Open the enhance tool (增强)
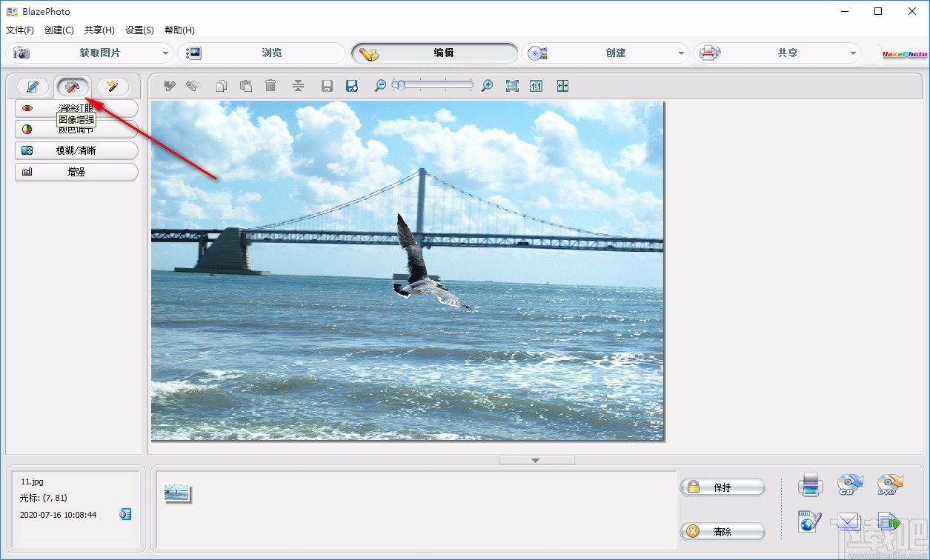This screenshot has height=560, width=930. pos(74,171)
